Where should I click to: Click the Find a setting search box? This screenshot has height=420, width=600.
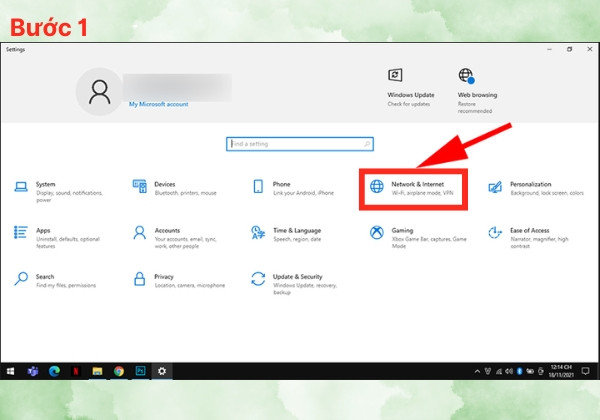300,144
